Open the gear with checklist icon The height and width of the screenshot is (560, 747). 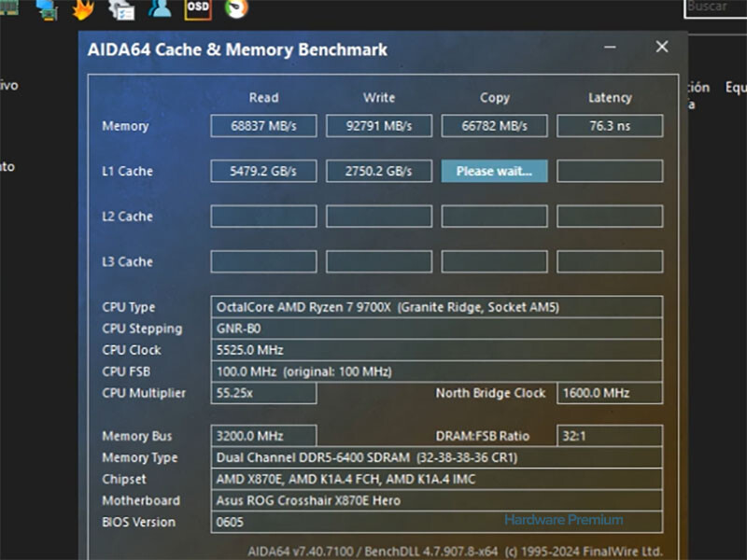(x=121, y=9)
